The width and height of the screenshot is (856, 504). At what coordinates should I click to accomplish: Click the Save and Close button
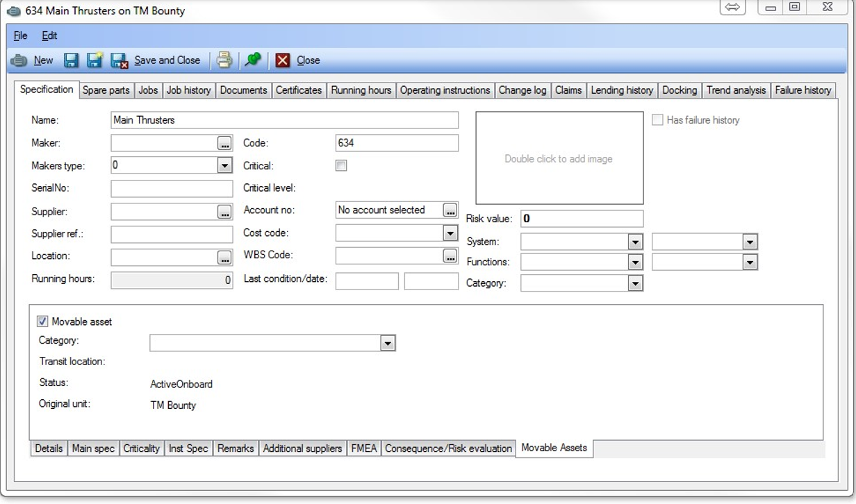click(x=167, y=60)
